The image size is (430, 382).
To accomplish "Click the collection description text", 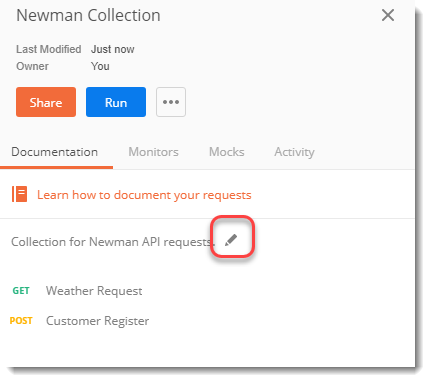I will pos(111,242).
